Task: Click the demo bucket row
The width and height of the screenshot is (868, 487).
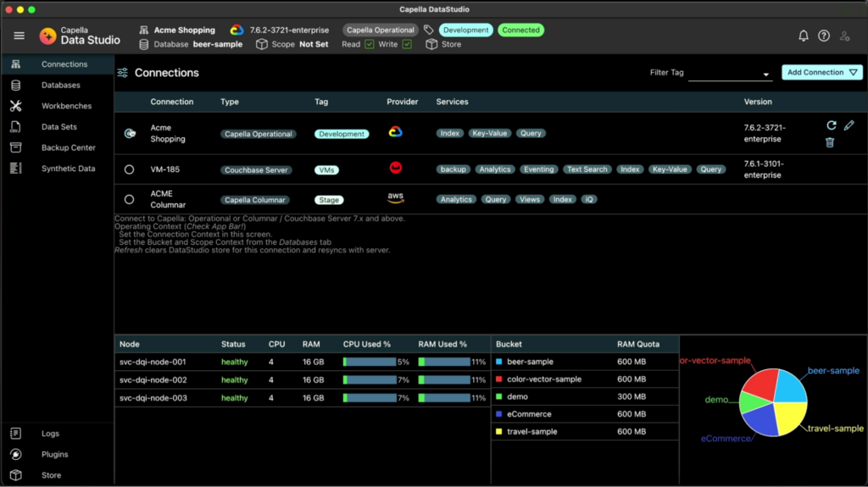Action: point(585,396)
